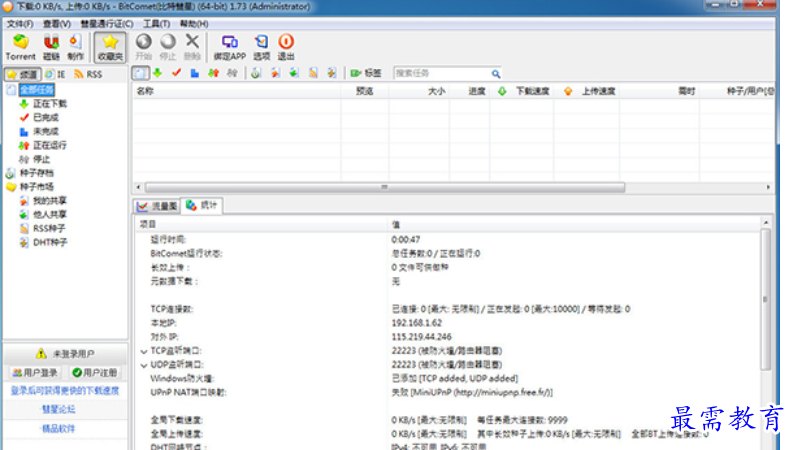Click the 标签 tags button
This screenshot has width=792, height=450.
point(366,73)
